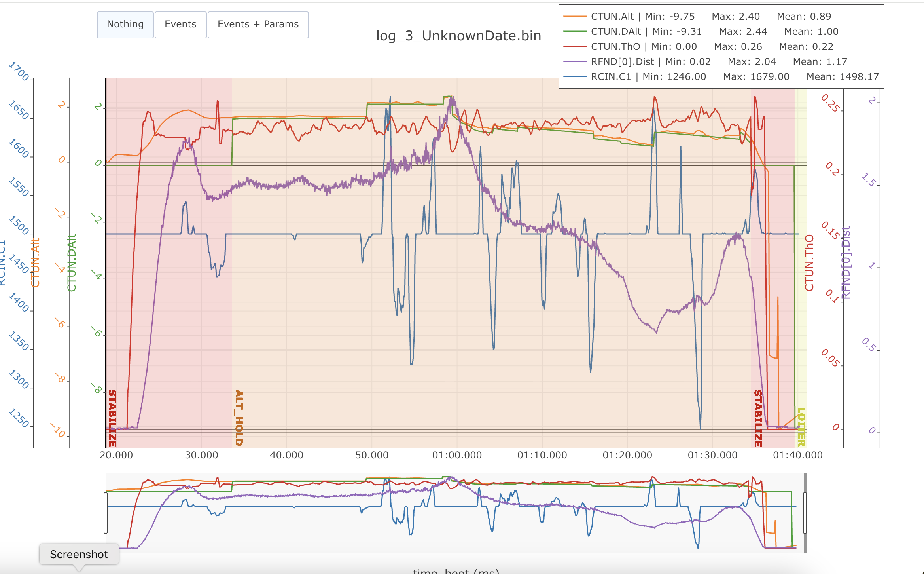This screenshot has width=924, height=574.
Task: Click the red CTUN.ThO axis title
Action: (x=809, y=262)
